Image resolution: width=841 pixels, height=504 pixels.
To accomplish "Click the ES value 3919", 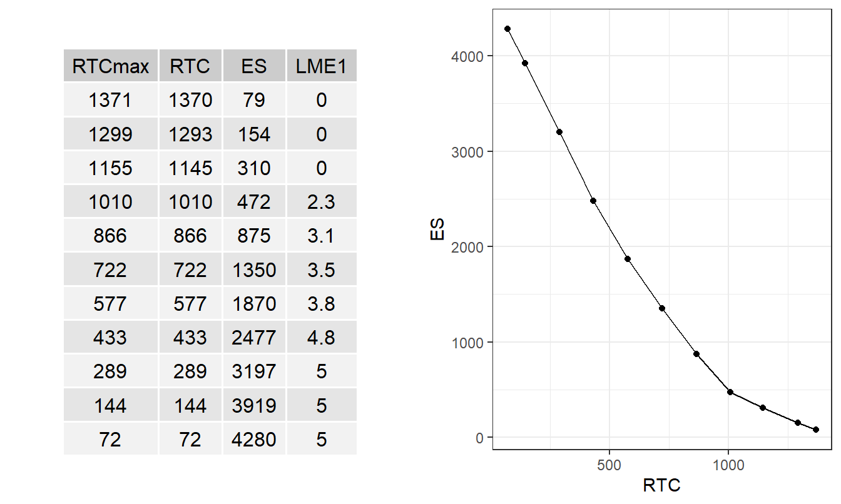I will (x=254, y=405).
